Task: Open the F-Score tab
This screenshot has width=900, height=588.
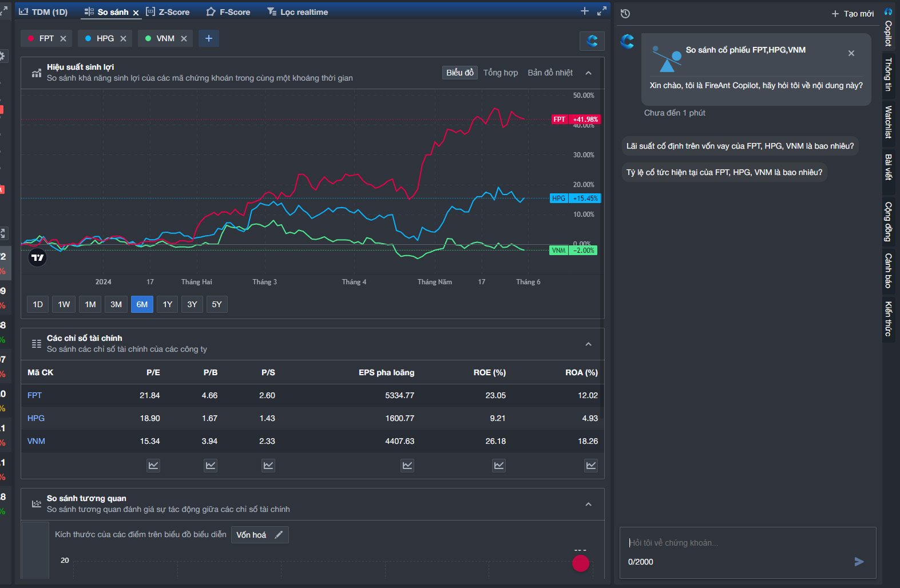Action: click(228, 12)
